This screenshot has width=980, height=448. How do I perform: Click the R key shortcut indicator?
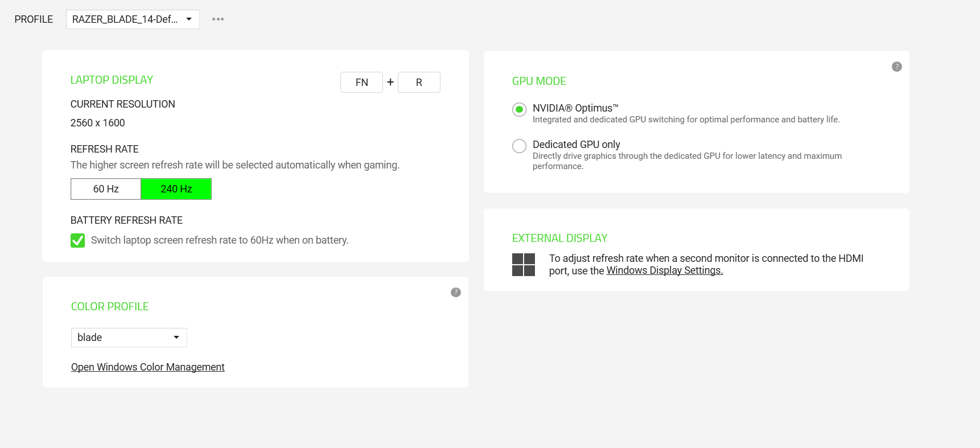419,82
